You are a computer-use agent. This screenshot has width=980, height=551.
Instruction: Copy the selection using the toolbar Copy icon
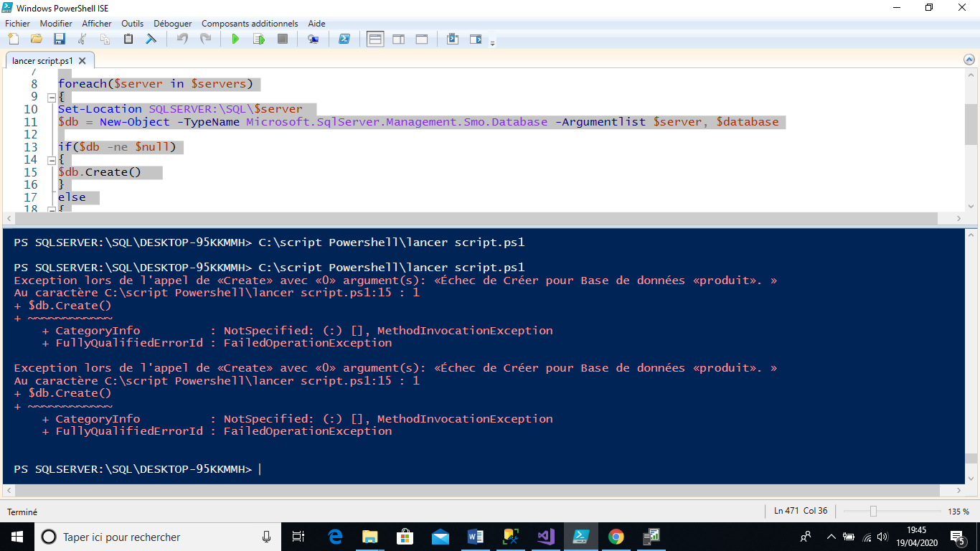pos(105,39)
